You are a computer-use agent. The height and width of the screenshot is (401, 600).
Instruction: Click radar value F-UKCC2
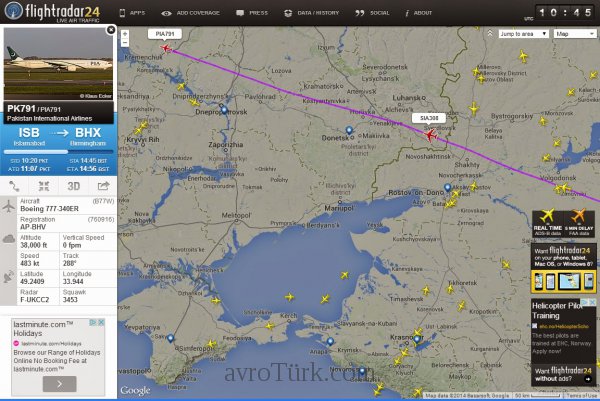34,300
